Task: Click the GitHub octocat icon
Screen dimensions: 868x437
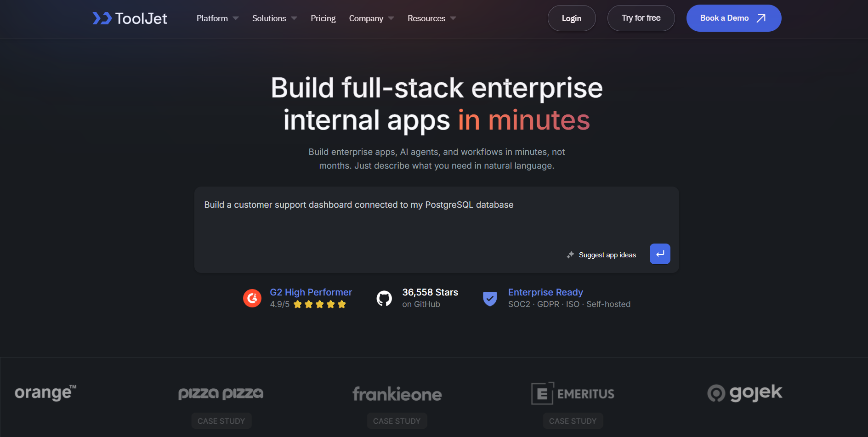Action: click(384, 298)
